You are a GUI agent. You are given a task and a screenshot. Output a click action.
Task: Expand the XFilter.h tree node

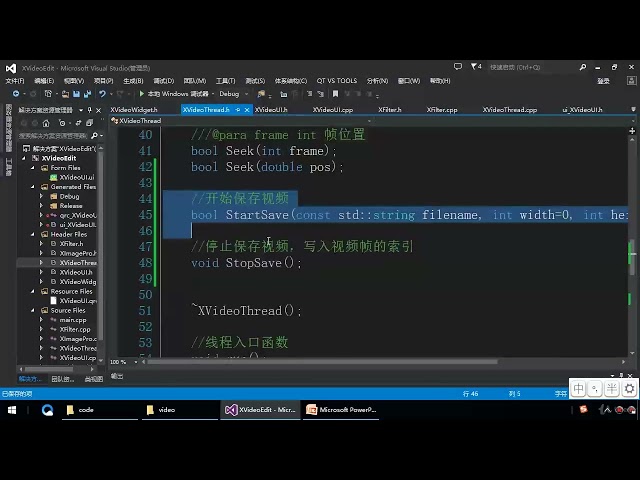click(x=41, y=244)
